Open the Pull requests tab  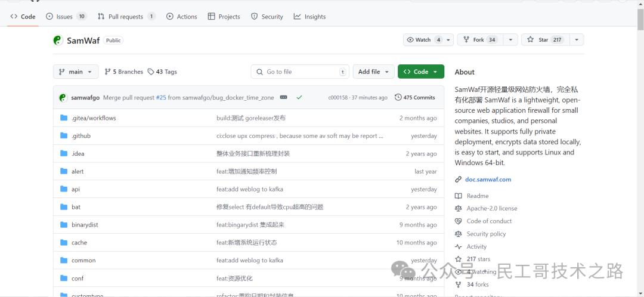[x=126, y=17]
